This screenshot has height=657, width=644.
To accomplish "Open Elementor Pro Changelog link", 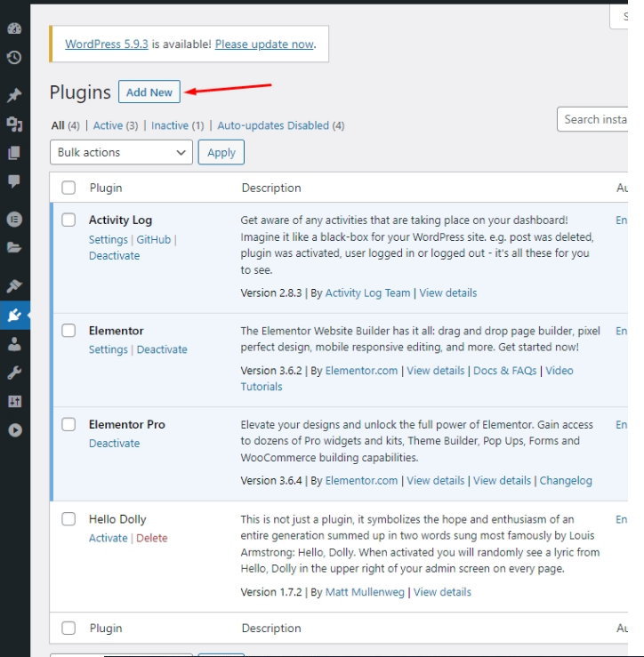I will (566, 481).
